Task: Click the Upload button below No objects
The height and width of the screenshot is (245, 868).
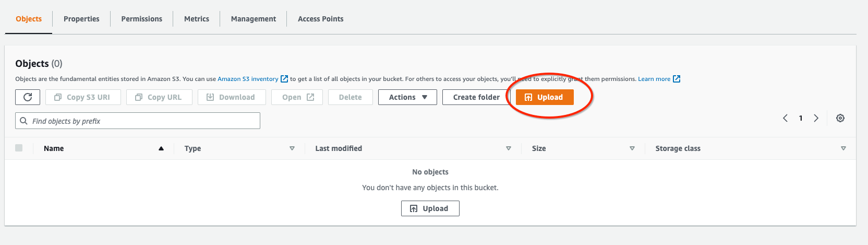Action: [x=430, y=208]
